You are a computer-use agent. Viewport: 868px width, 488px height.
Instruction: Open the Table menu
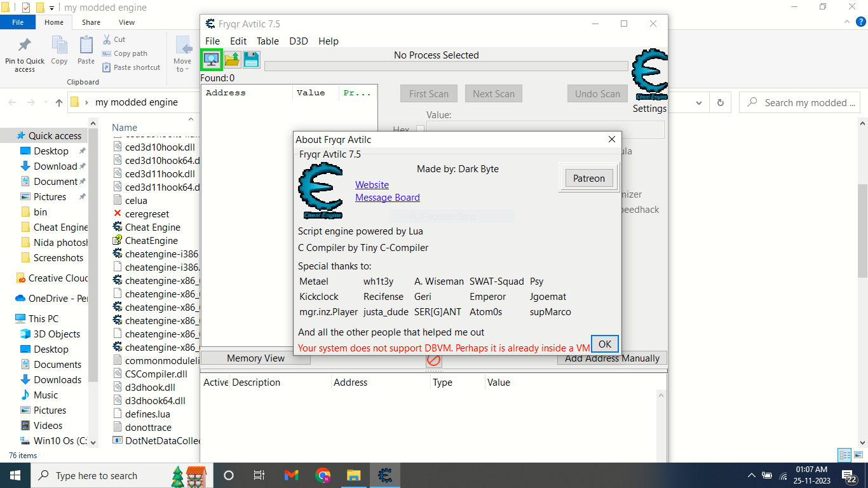coord(268,41)
